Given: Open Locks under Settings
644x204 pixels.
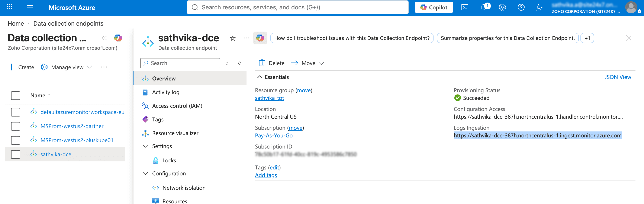Looking at the screenshot, I should [x=169, y=160].
